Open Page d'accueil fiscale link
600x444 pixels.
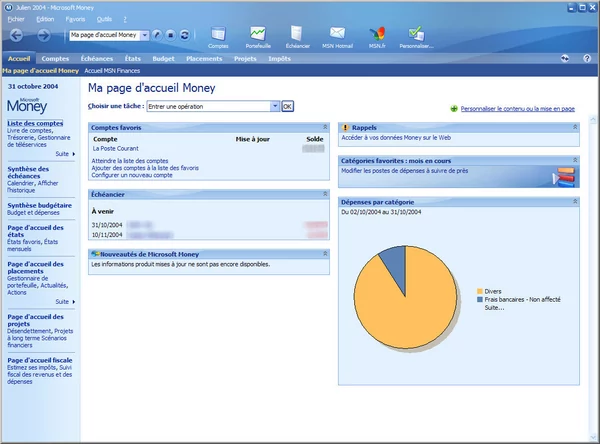pos(39,360)
